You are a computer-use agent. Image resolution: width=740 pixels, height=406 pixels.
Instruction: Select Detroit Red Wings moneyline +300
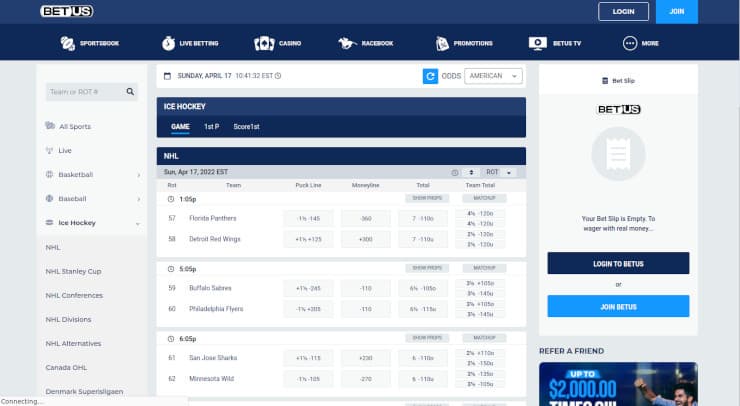tap(366, 239)
